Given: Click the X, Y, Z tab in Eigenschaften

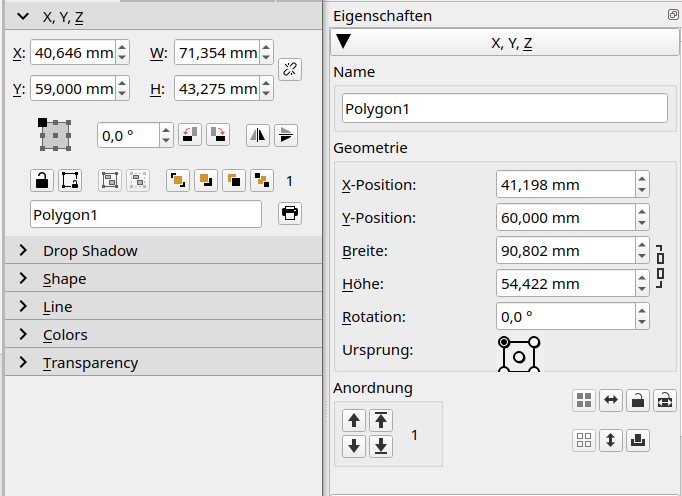Looking at the screenshot, I should pyautogui.click(x=505, y=42).
